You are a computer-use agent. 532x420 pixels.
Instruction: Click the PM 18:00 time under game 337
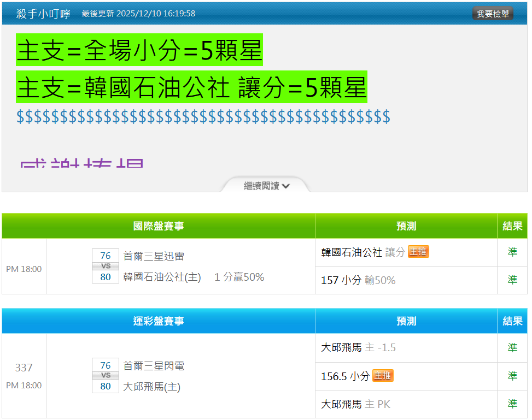coord(24,386)
